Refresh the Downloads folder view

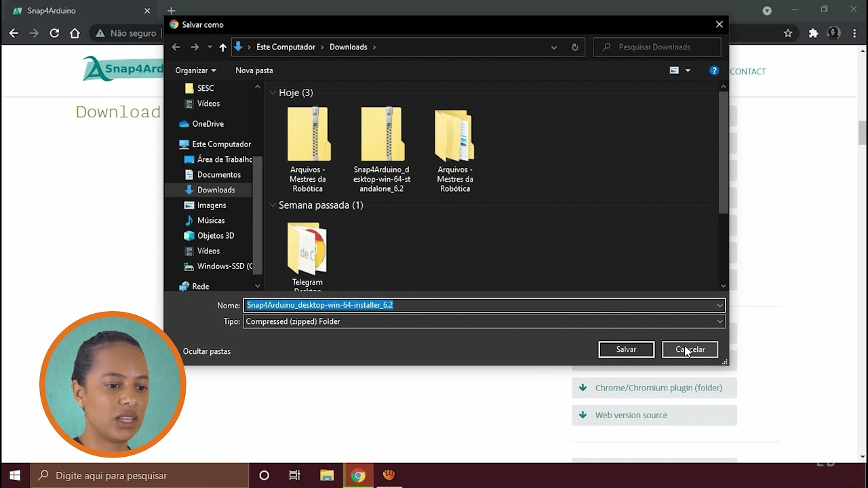575,47
